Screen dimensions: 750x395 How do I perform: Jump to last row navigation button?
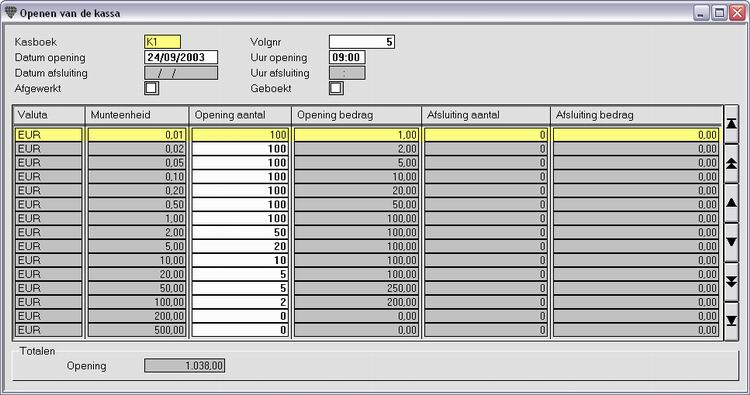pos(731,321)
